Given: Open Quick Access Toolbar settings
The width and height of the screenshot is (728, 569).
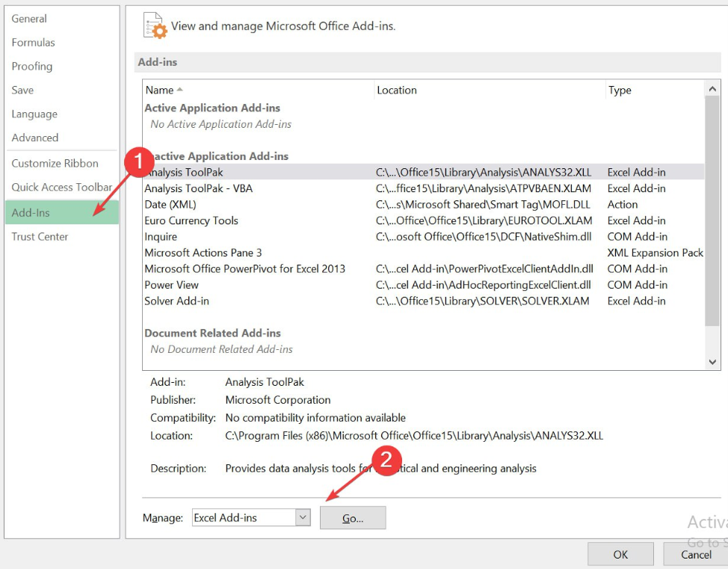Looking at the screenshot, I should pyautogui.click(x=62, y=187).
